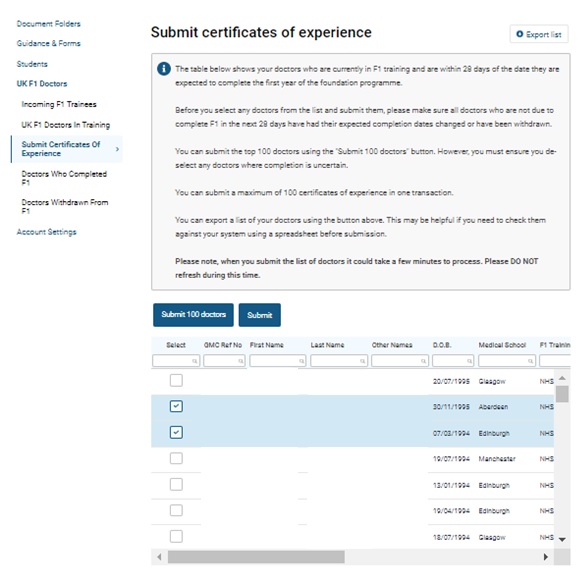Click the GMC Ref No column header
Image resolution: width=588 pixels, height=585 pixels.
pyautogui.click(x=223, y=345)
